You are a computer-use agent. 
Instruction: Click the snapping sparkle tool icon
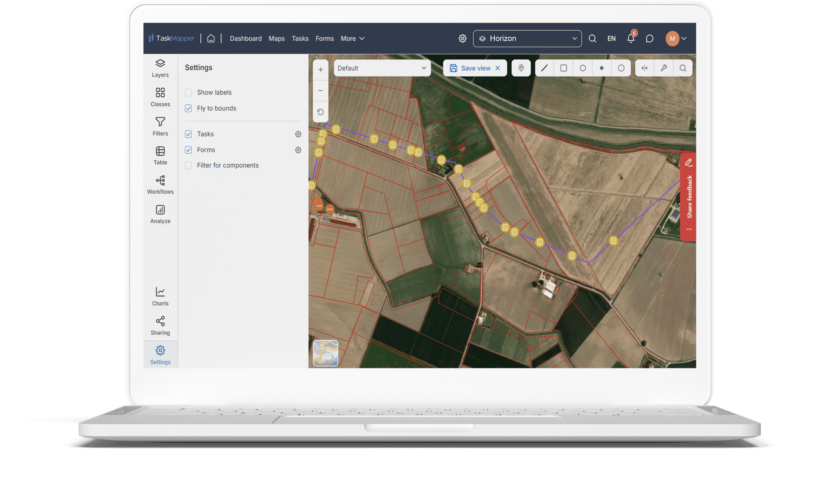(644, 68)
